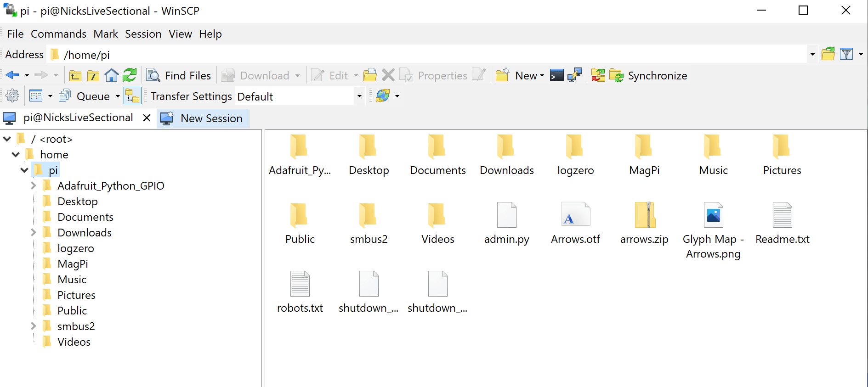Viewport: 868px width, 387px height.
Task: Select MagPi in the folder tree
Action: click(x=73, y=264)
